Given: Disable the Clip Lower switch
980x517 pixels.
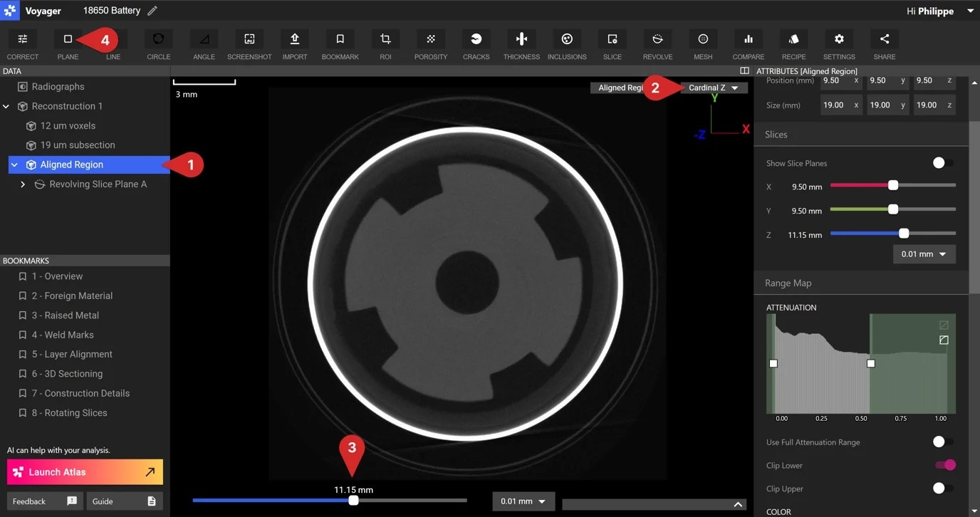Looking at the screenshot, I should pyautogui.click(x=944, y=465).
